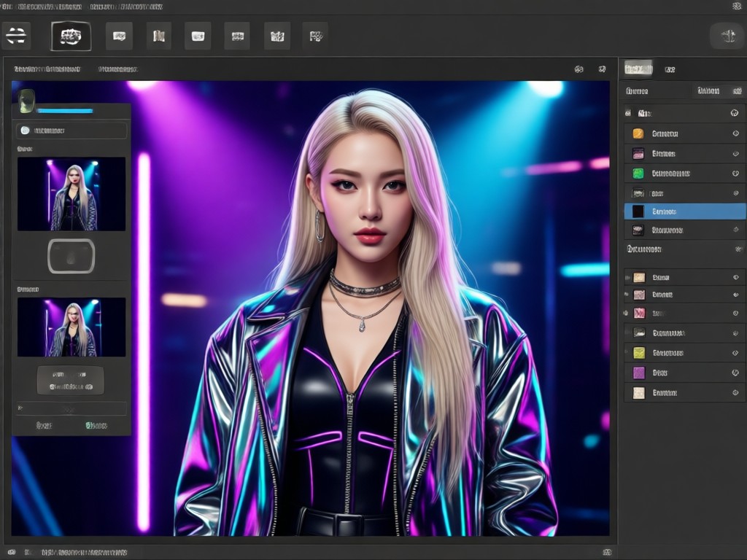Switch to the second tab in right panel
This screenshot has height=560, width=747.
(670, 69)
